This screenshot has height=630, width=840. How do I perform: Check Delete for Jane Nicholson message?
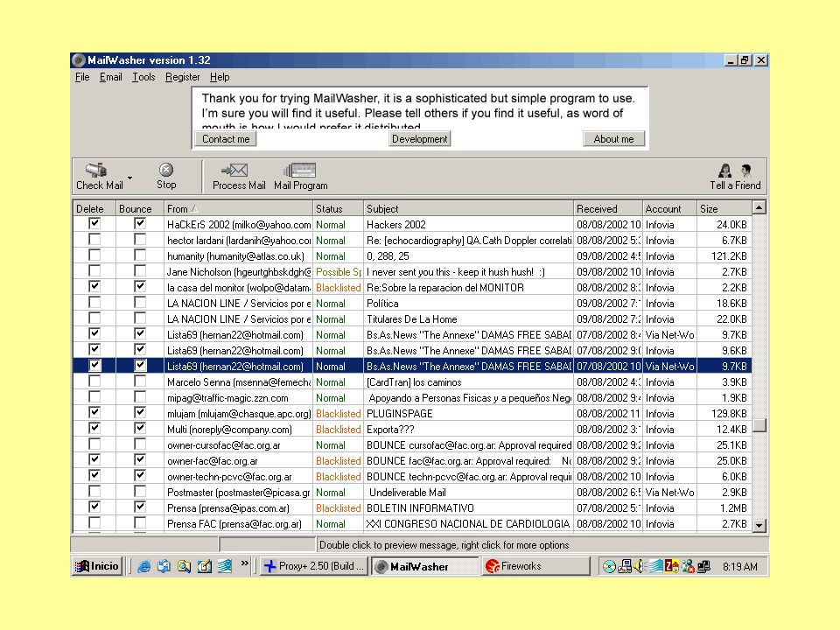(x=94, y=270)
